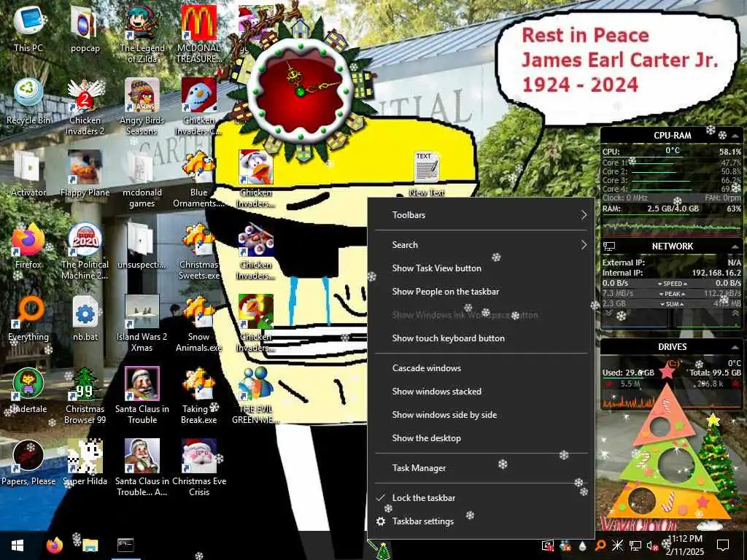The width and height of the screenshot is (747, 560).
Task: Select the Everything search desktop icon
Action: coord(28,318)
